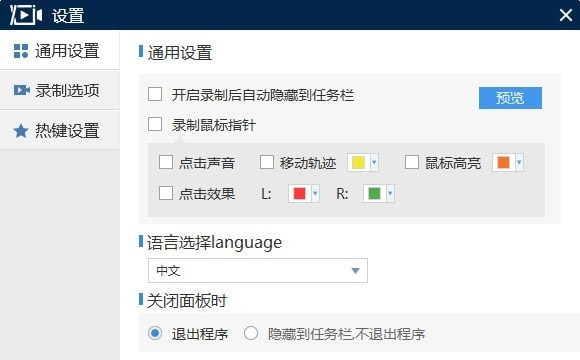Enable 开启录制后自动隐藏到任务栏 checkbox
The height and width of the screenshot is (360, 580).
(x=155, y=94)
